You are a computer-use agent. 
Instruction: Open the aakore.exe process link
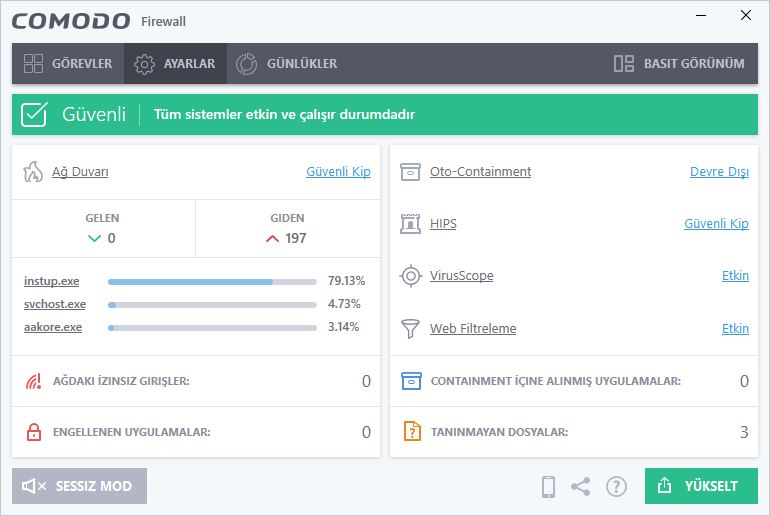tap(53, 327)
